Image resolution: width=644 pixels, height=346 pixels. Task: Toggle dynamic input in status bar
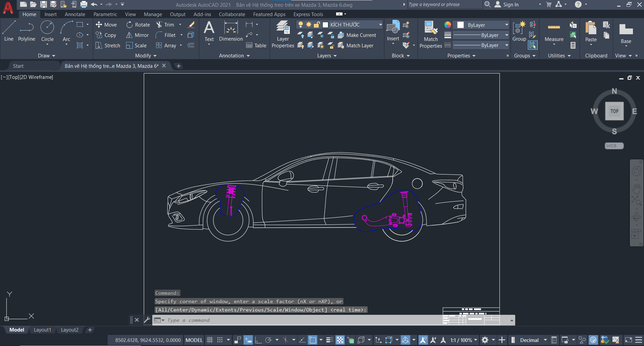tap(248, 340)
